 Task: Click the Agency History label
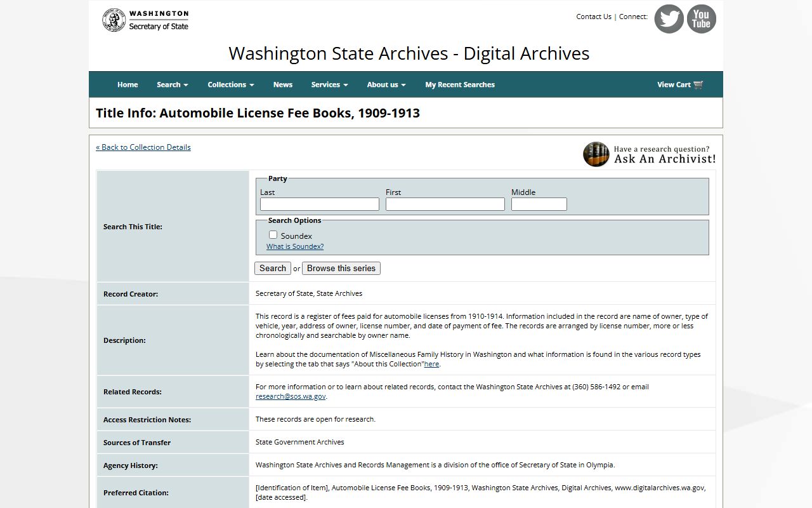pyautogui.click(x=131, y=465)
